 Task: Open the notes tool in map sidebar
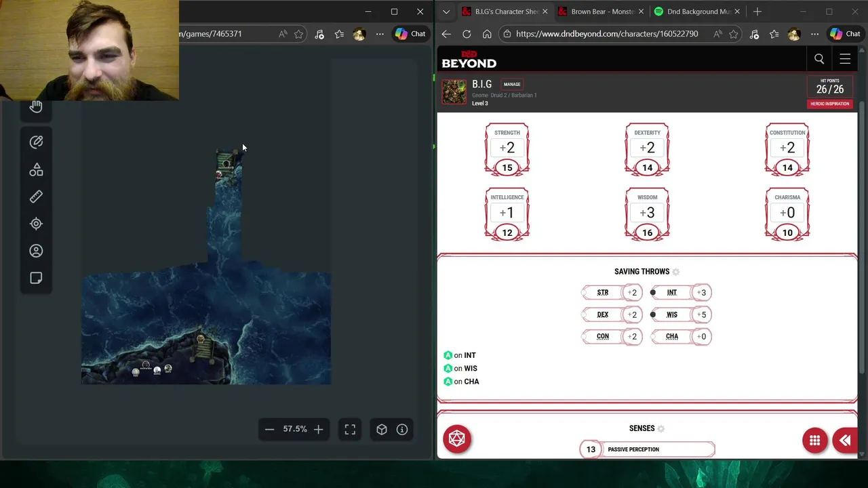coord(36,278)
